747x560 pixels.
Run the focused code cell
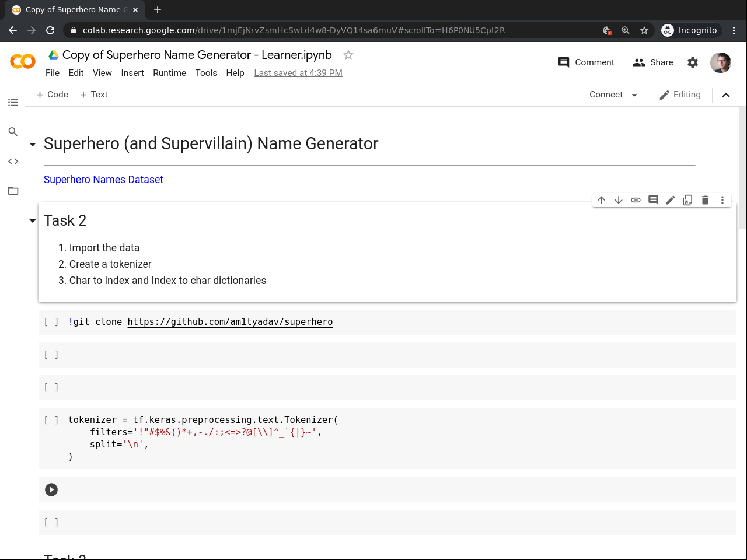(51, 489)
